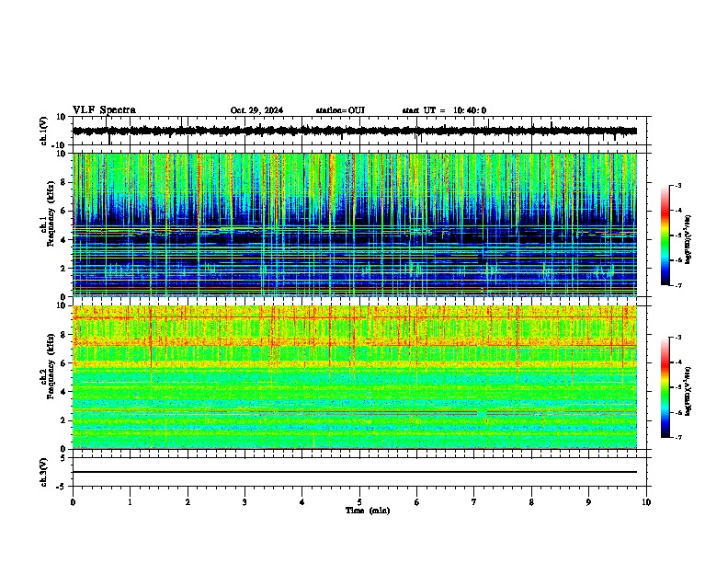This screenshot has width=728, height=563.
Task: Click the ch.2 log(PSD) colorbar label
Action: point(688,391)
